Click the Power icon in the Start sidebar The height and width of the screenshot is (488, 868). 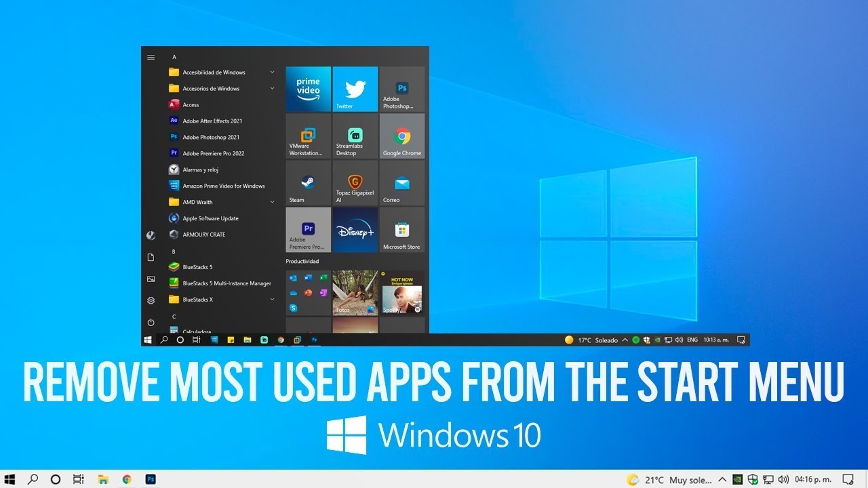click(x=151, y=322)
